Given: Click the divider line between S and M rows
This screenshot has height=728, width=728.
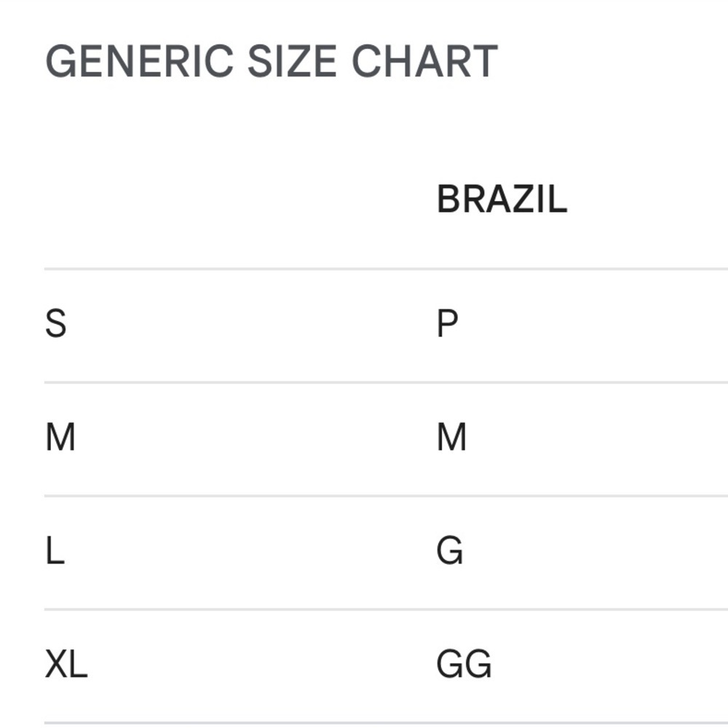Looking at the screenshot, I should [x=386, y=383].
